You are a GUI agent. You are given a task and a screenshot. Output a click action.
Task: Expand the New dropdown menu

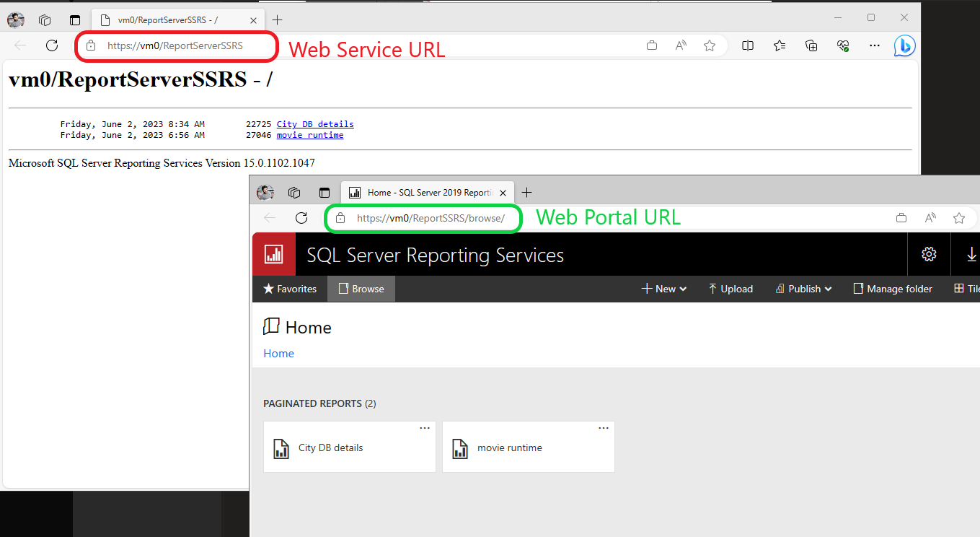pos(663,289)
